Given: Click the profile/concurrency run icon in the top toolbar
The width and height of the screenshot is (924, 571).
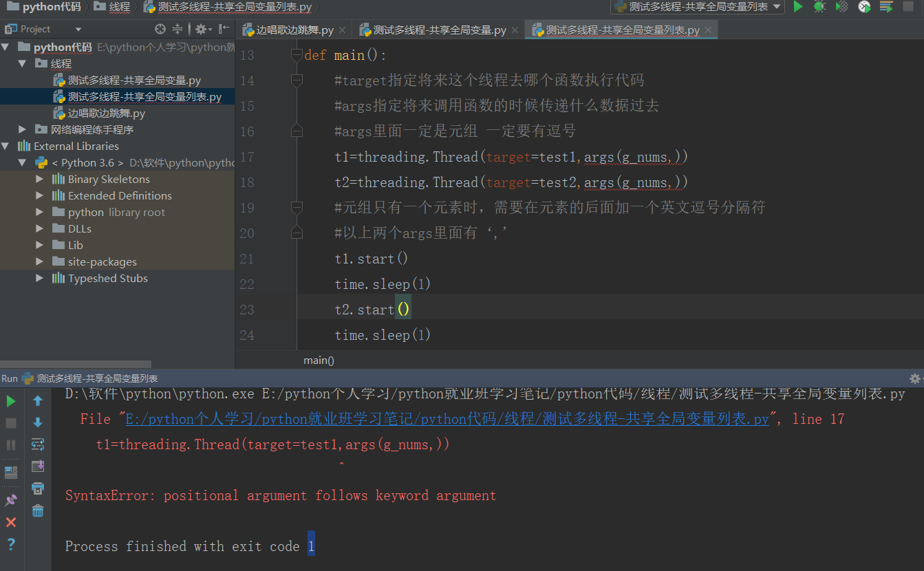Looking at the screenshot, I should point(864,7).
